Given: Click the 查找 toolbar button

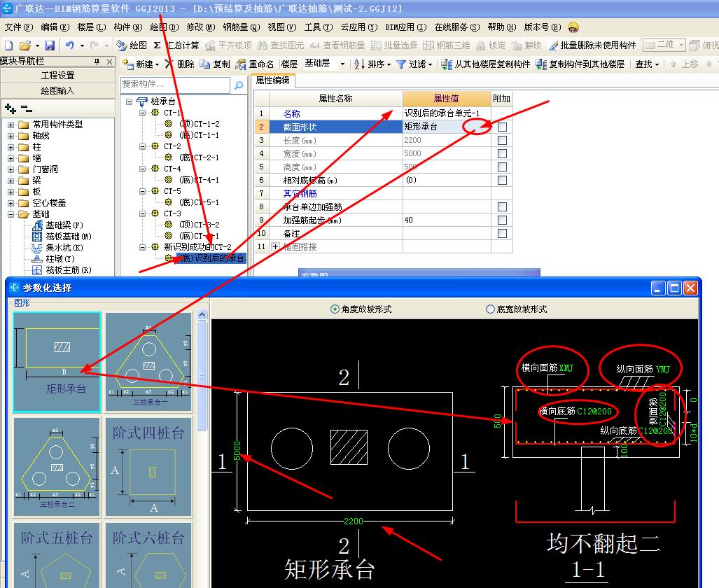Looking at the screenshot, I should (647, 64).
